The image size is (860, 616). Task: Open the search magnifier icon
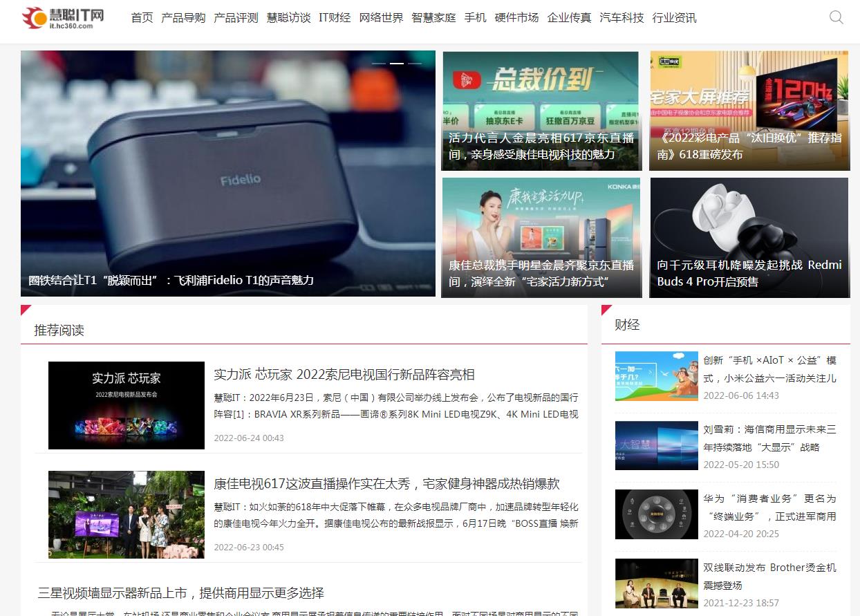tap(836, 18)
